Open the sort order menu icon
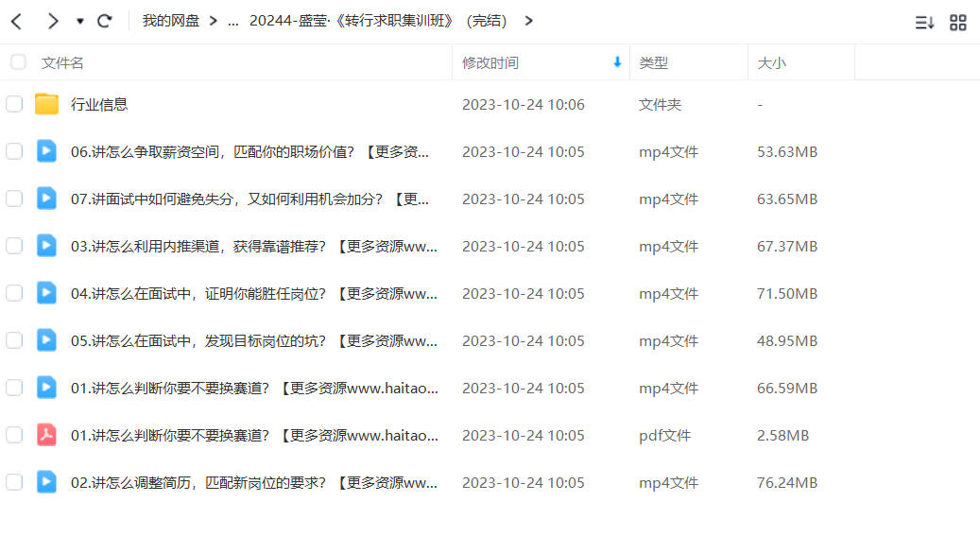 coord(924,23)
